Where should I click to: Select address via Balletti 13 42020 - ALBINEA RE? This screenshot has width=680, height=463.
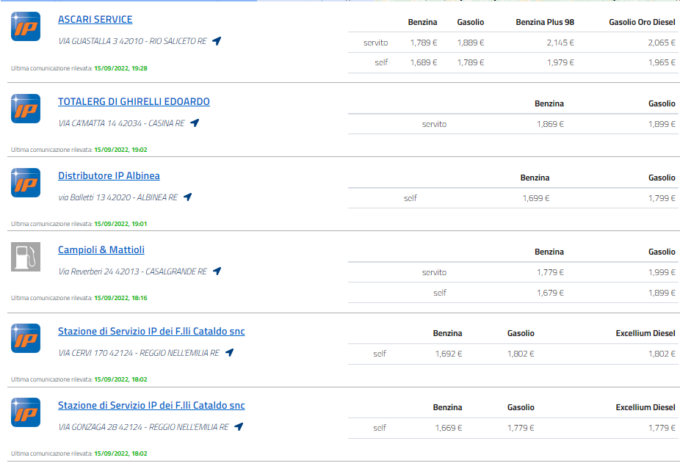coord(118,197)
